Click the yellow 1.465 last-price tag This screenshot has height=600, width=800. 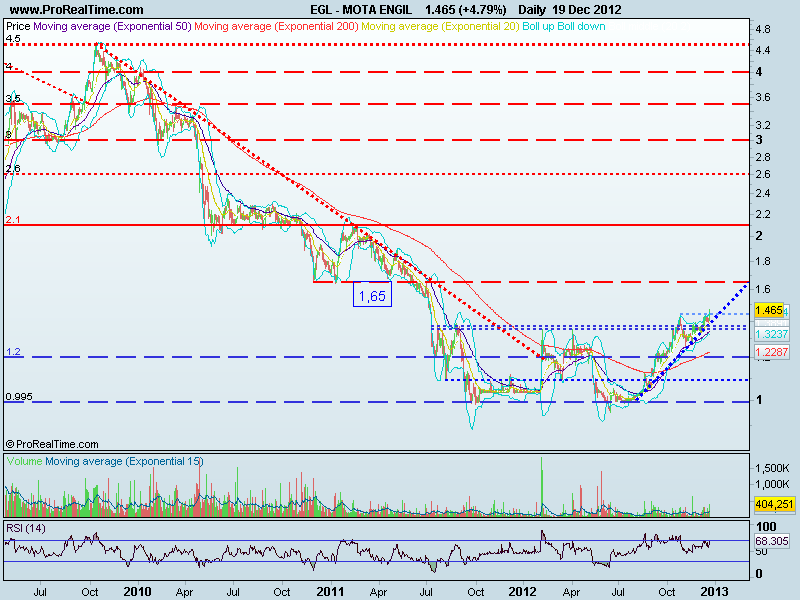768,310
